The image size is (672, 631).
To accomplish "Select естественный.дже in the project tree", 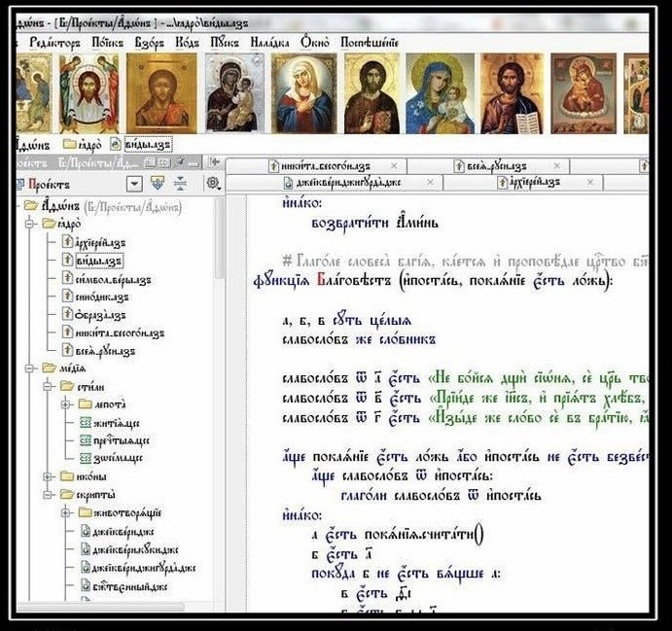I will coord(124,586).
